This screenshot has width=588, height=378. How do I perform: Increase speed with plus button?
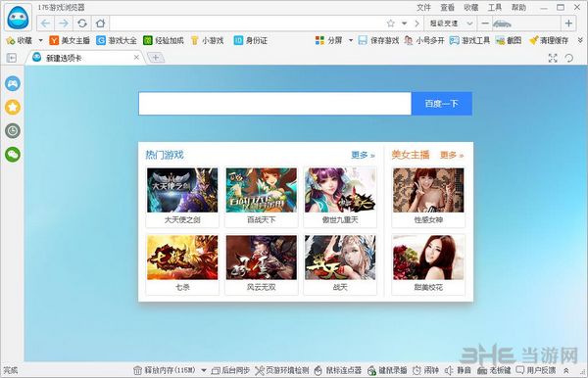click(x=568, y=24)
